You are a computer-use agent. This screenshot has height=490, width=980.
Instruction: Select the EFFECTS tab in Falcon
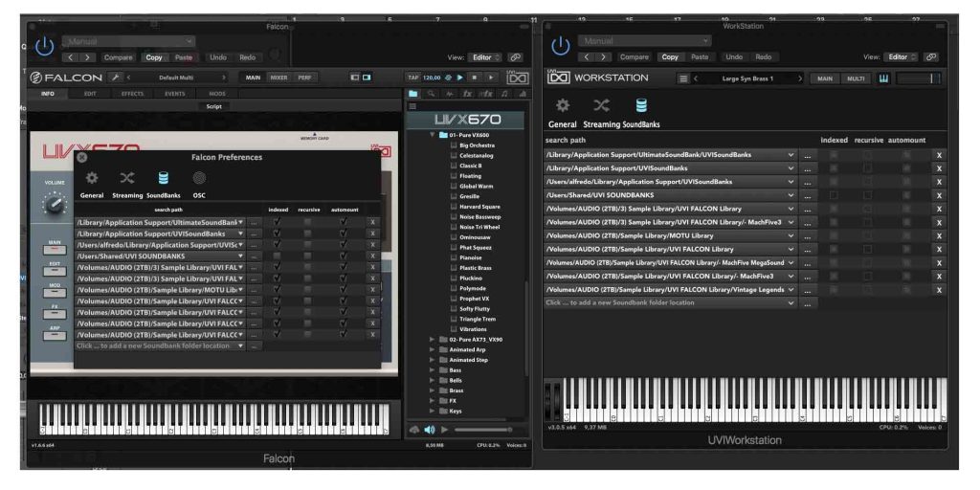pyautogui.click(x=132, y=94)
